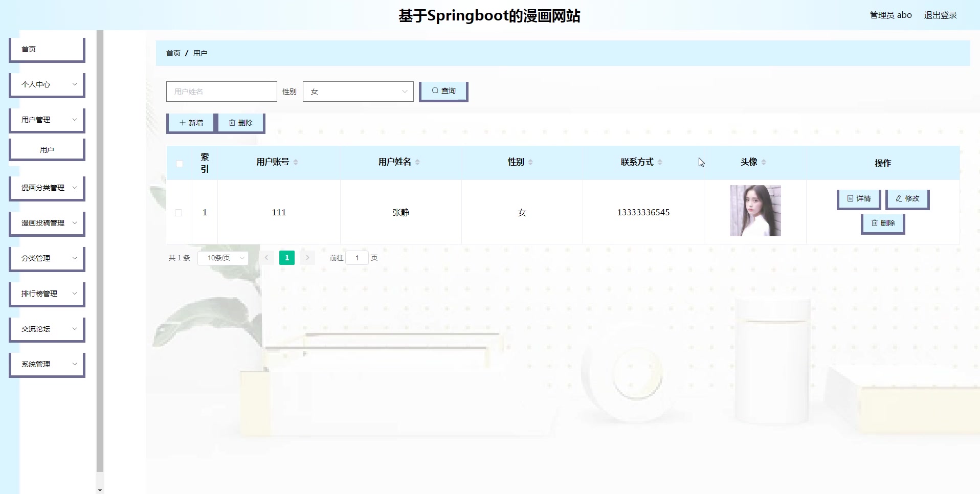Viewport: 980px width, 494px height.
Task: Click the pencil icon on the 修改 button
Action: click(898, 198)
